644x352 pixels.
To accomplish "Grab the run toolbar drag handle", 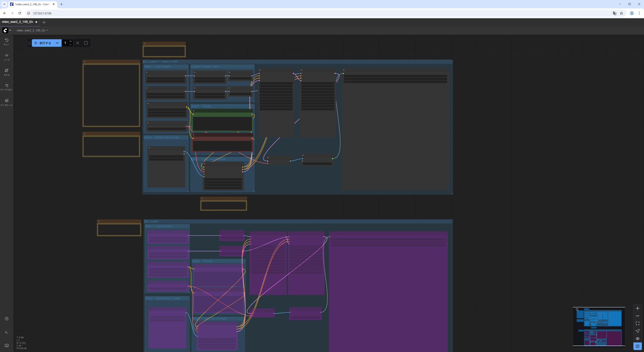I will (29, 43).
